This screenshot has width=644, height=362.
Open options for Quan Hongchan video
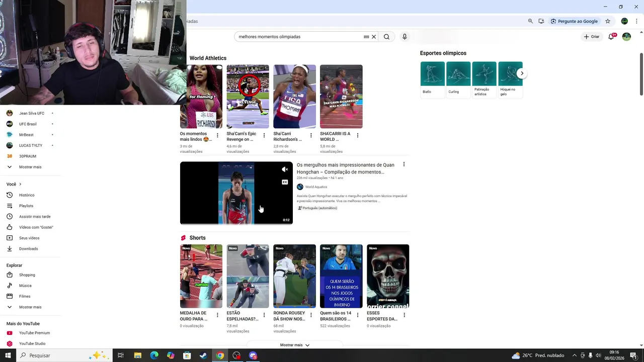(404, 164)
